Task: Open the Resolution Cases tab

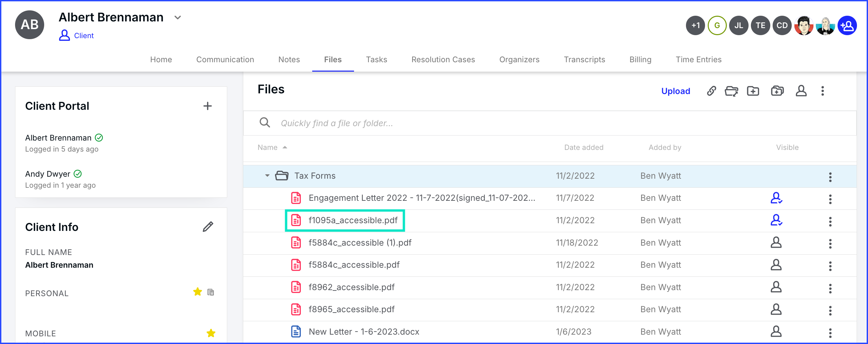Action: click(443, 59)
